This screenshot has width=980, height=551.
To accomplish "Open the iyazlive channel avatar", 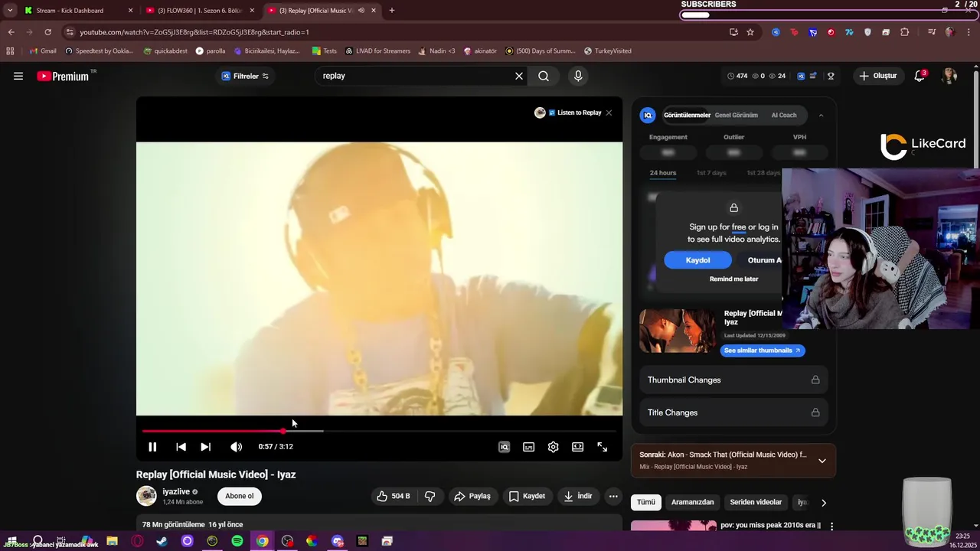I will click(x=146, y=496).
